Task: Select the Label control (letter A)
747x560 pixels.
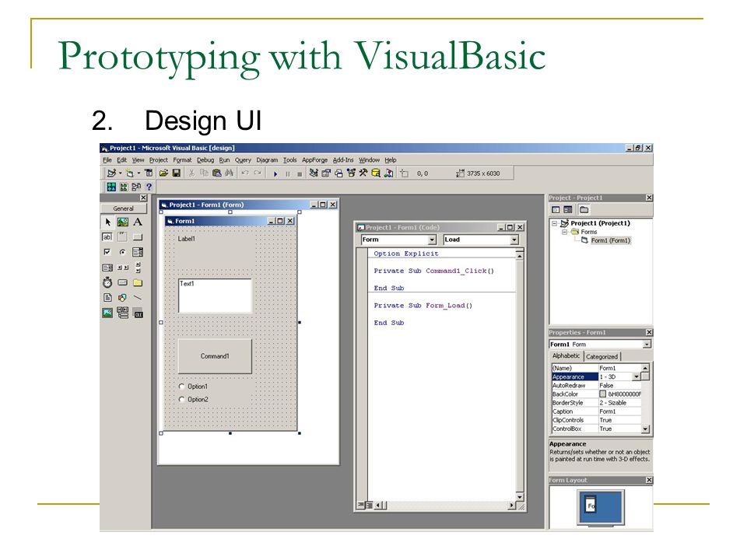Action: point(138,222)
